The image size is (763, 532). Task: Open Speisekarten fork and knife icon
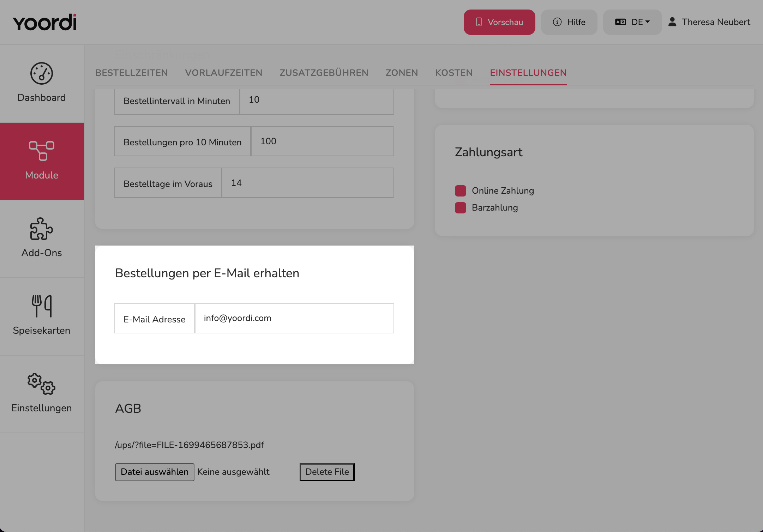tap(42, 306)
